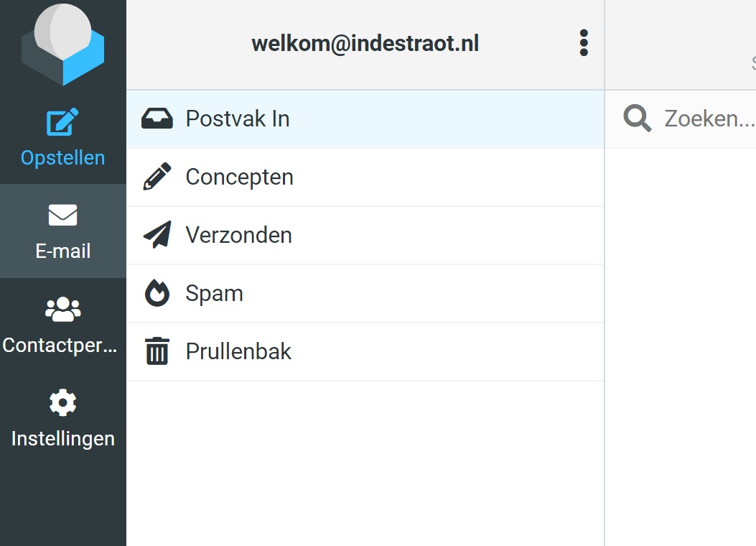
Task: Click the Verzonden paper plane icon
Action: tap(157, 235)
